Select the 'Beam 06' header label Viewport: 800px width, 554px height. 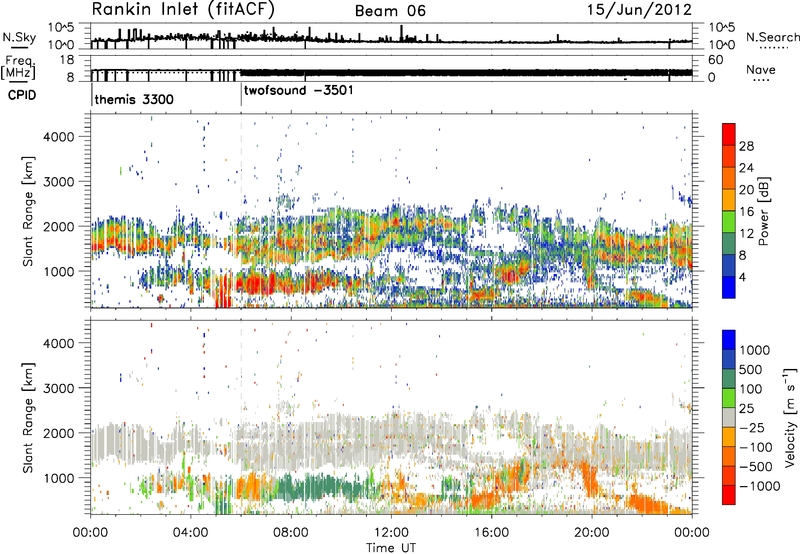tap(390, 11)
